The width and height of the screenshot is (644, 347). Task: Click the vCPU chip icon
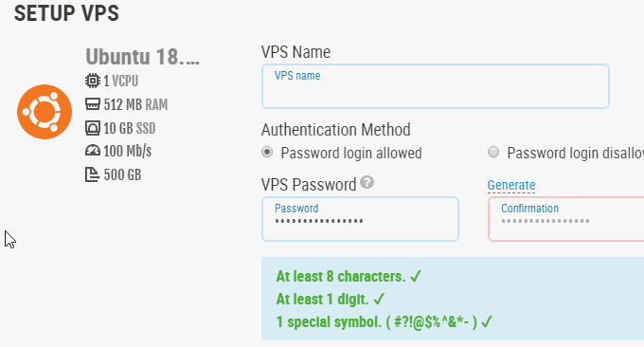click(x=93, y=81)
